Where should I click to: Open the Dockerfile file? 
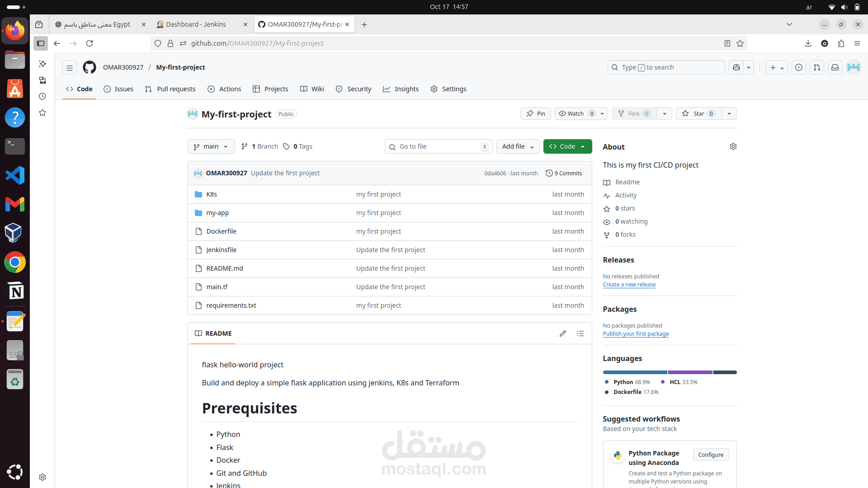coord(221,231)
